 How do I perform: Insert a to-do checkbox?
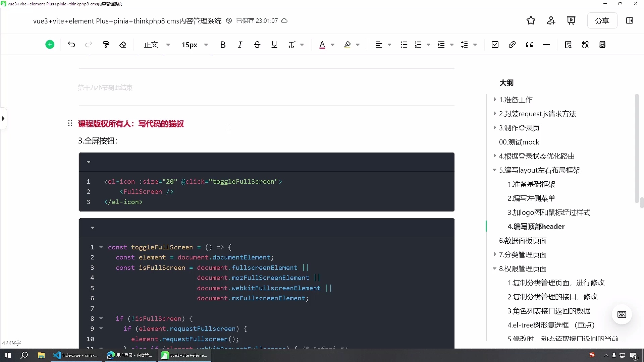[495, 45]
